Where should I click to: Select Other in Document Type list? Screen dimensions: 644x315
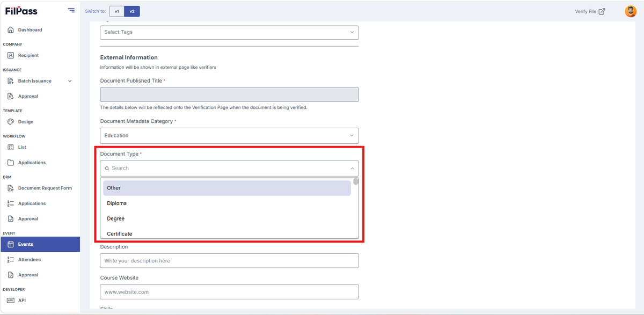pos(227,188)
